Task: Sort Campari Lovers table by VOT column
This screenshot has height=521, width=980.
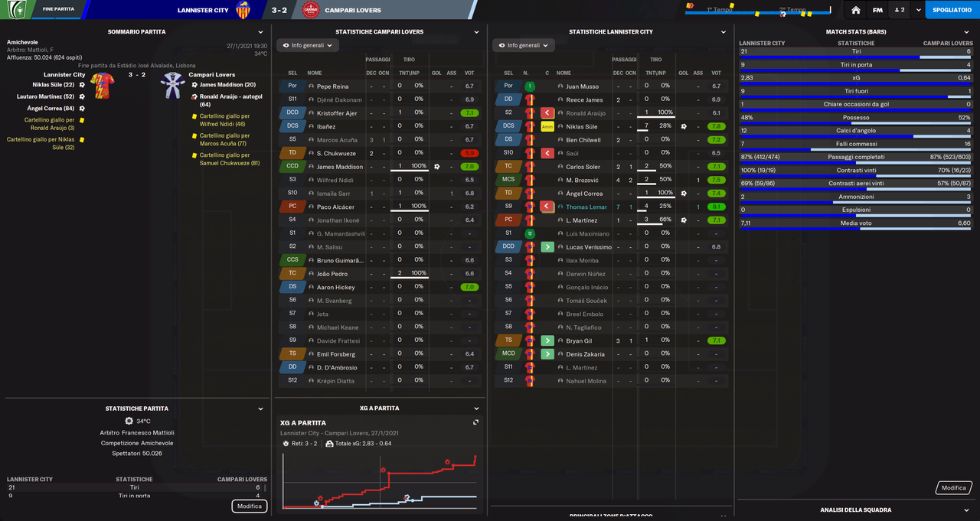Action: pyautogui.click(x=469, y=73)
